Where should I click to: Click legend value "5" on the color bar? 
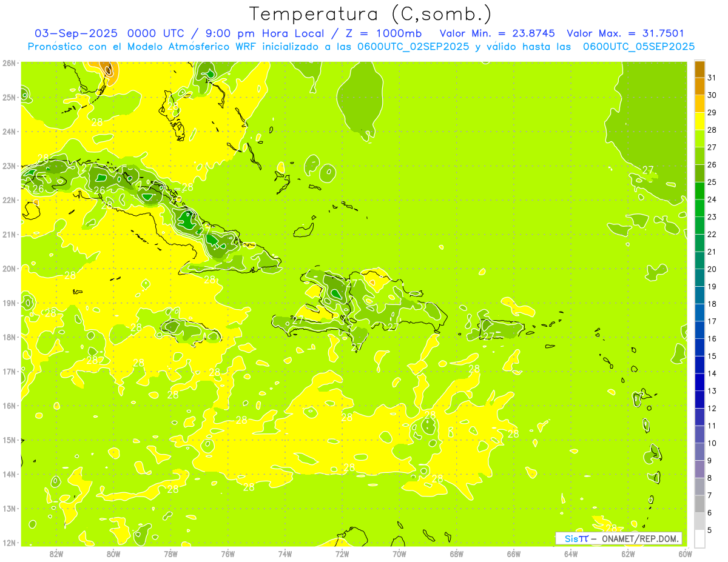pos(710,530)
